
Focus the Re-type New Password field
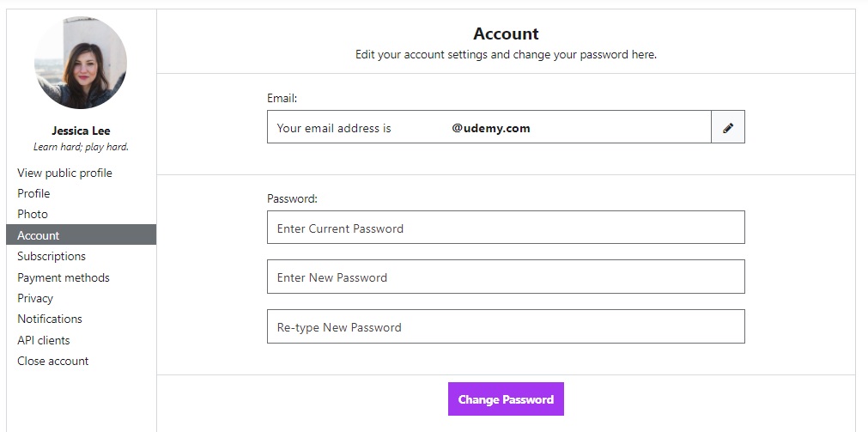(x=506, y=327)
